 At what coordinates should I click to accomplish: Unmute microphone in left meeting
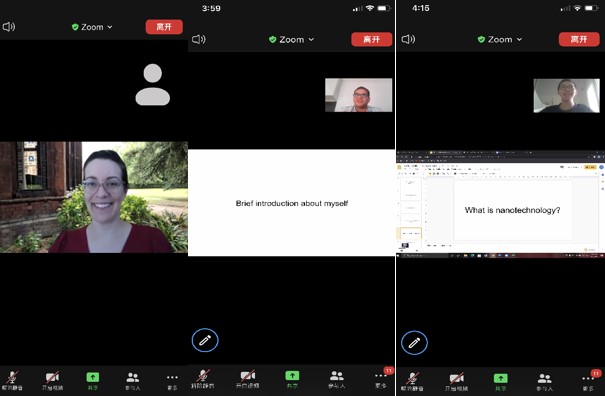coord(12,381)
